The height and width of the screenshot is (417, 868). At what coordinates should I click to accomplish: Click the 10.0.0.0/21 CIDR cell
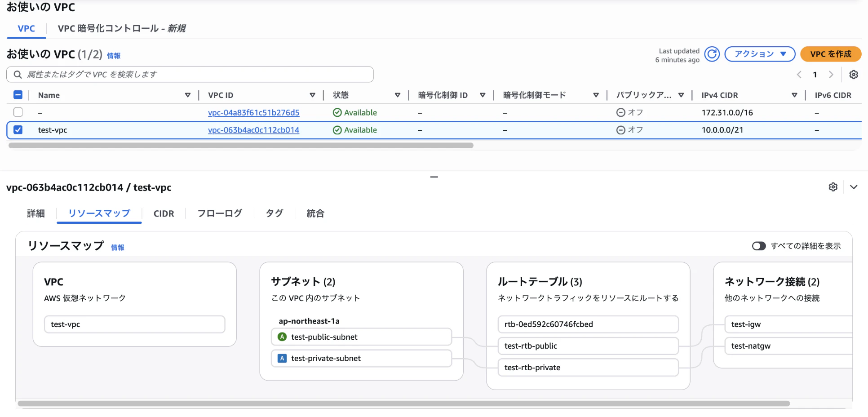point(722,130)
